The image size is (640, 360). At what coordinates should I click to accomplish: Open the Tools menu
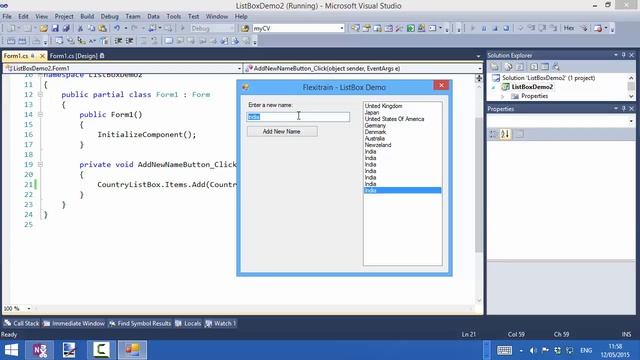pyautogui.click(x=173, y=16)
